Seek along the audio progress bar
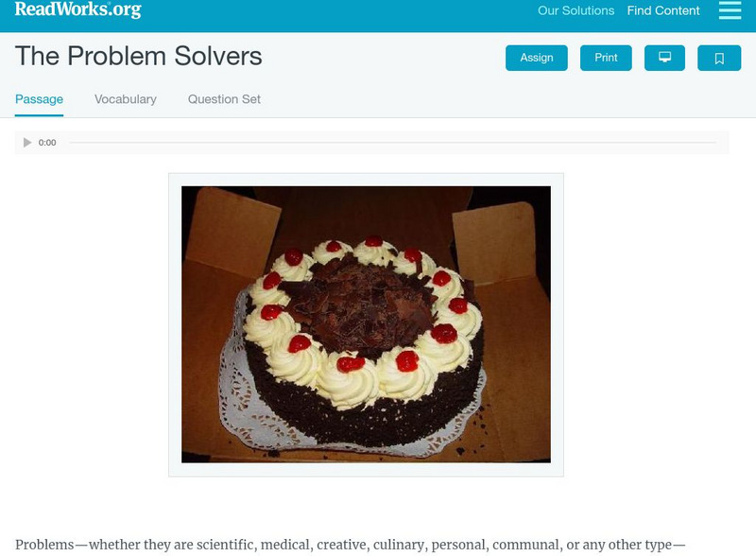This screenshot has width=756, height=556. tap(392, 143)
